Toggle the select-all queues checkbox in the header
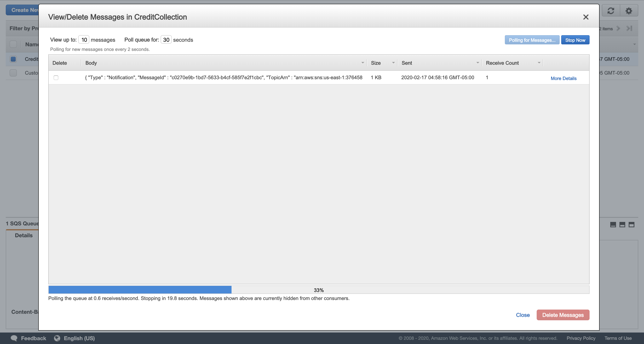The width and height of the screenshot is (644, 344). click(x=13, y=44)
